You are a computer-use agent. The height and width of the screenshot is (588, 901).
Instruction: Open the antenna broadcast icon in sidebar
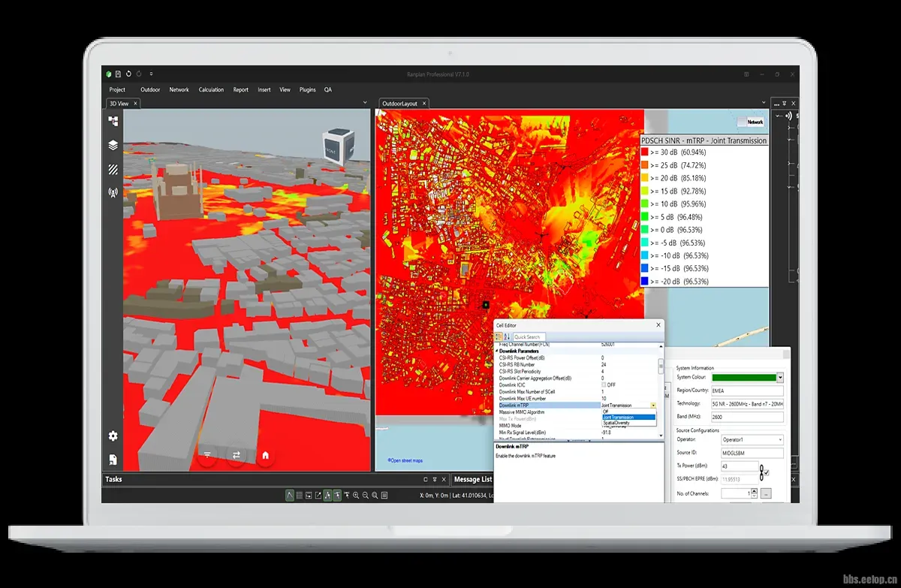[x=113, y=193]
